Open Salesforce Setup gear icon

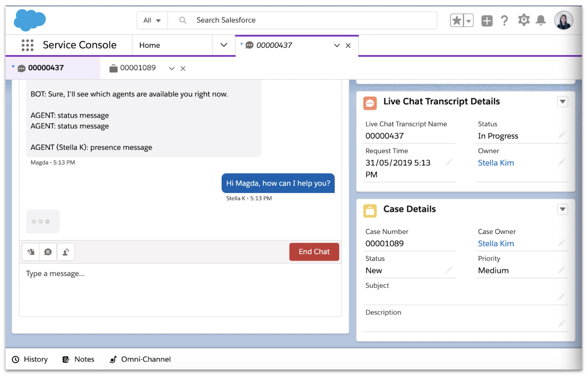click(524, 20)
